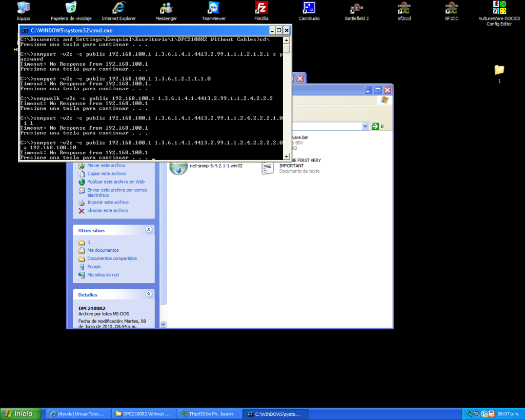Open the address bar dropdown arrow
This screenshot has width=525, height=420.
(x=366, y=126)
